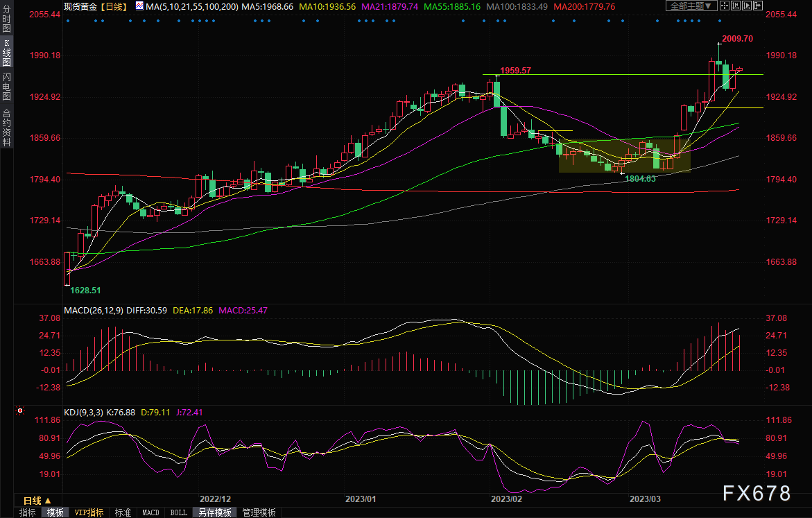Click the left-axis 111.86 KDJ scale label

(48, 421)
